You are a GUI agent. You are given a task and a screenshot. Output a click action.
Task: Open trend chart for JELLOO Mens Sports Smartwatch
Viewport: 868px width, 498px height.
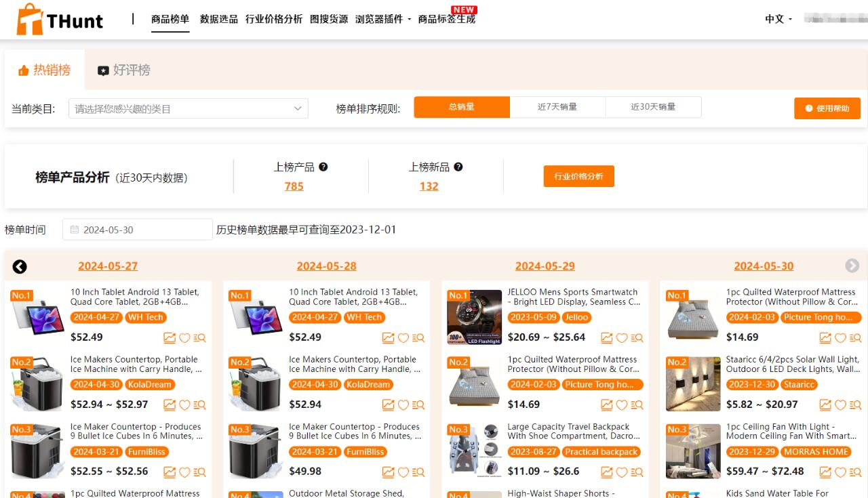(x=607, y=337)
